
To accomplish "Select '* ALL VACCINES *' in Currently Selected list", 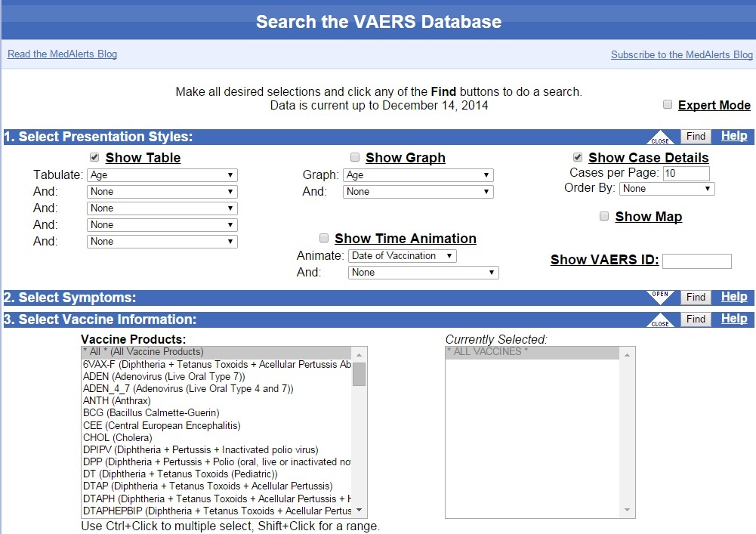I will (x=532, y=352).
